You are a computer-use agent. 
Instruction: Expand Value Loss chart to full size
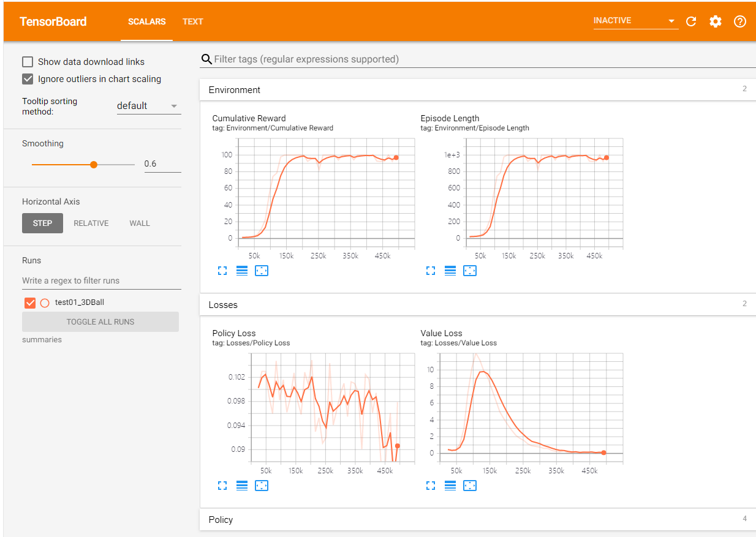point(431,486)
